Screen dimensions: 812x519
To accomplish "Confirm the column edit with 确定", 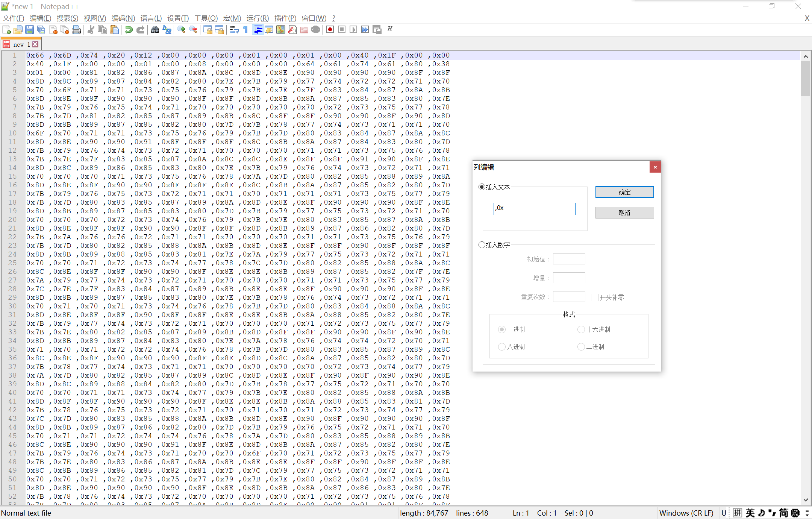I will [x=624, y=192].
